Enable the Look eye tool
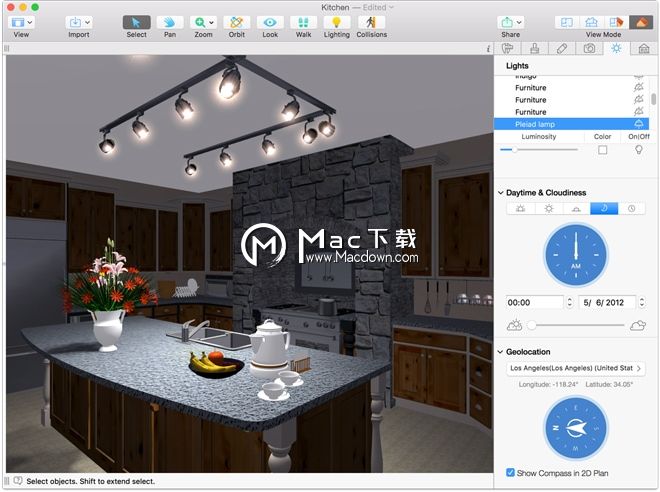Viewport: 660px width, 492px height. [270, 22]
